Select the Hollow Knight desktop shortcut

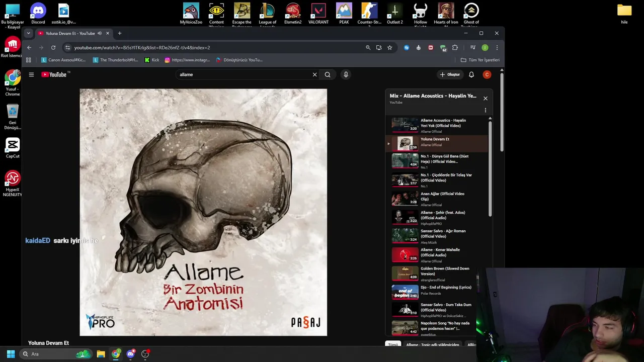420,14
